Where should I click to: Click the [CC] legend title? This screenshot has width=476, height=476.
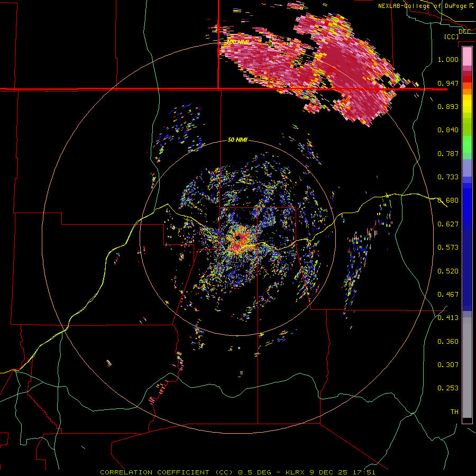pos(451,36)
